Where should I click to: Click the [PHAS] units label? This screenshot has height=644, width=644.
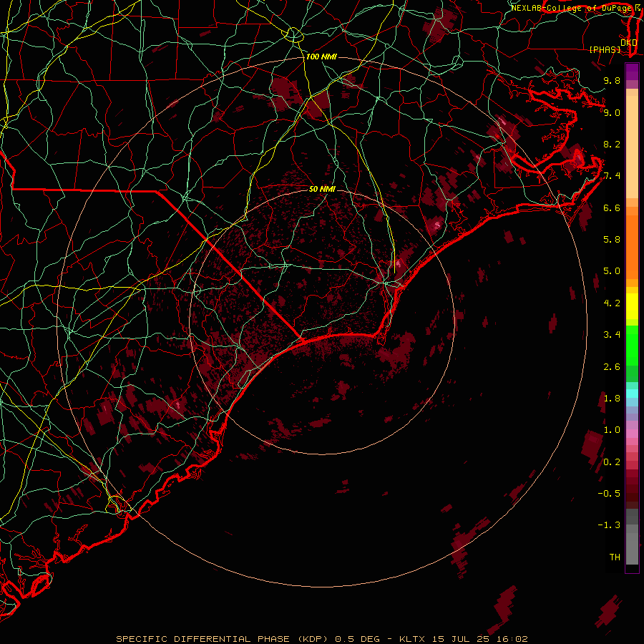[605, 50]
